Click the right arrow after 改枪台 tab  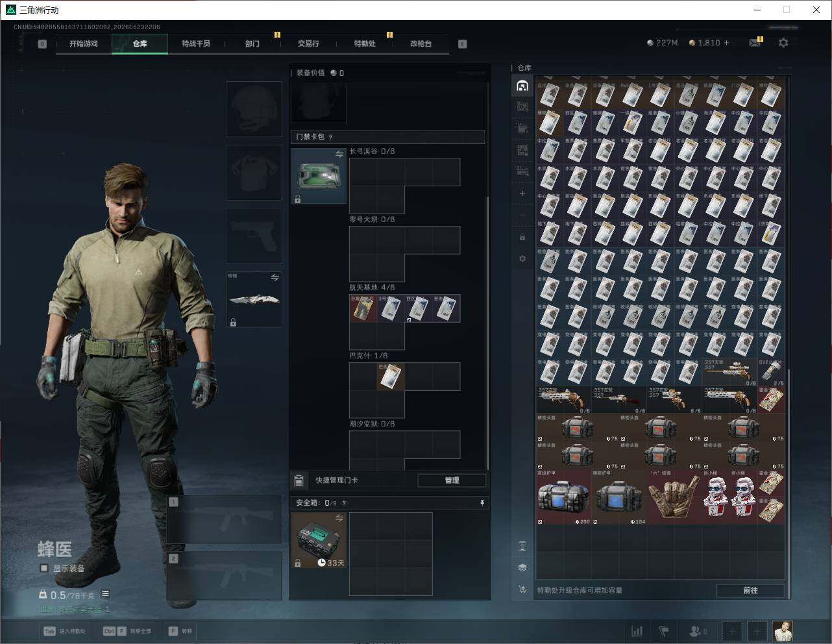pos(463,43)
